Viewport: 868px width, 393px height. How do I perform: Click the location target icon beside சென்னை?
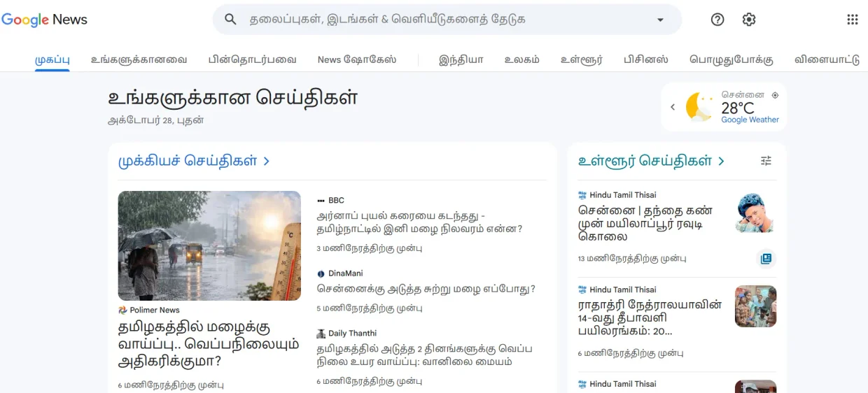point(775,95)
